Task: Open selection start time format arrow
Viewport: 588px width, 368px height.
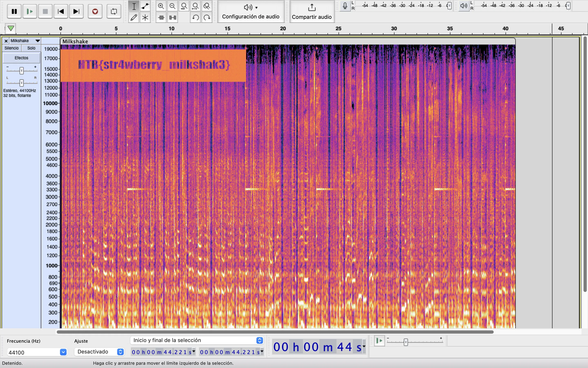Action: click(x=194, y=351)
